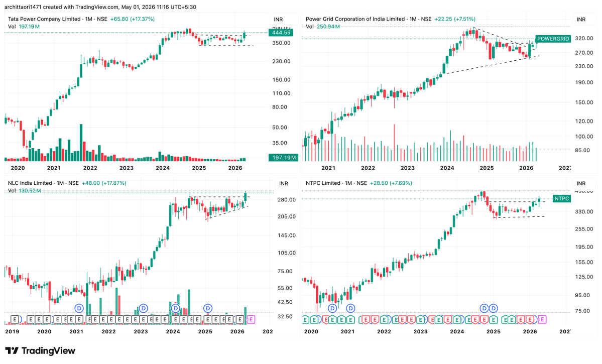Click the 2019 year label on NLC India time axis
This screenshot has height=364, width=602.
pos(12,332)
